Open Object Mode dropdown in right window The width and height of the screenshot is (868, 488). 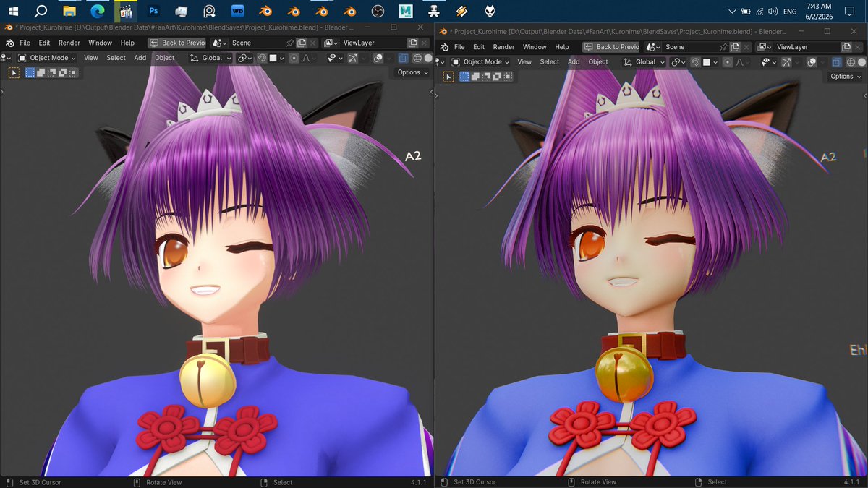tap(480, 62)
